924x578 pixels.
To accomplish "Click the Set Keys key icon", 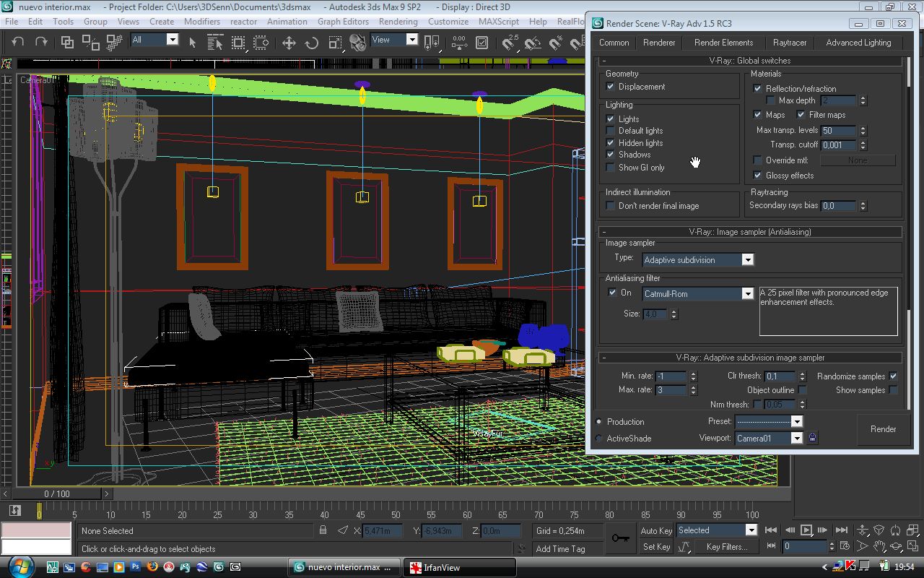I will pos(620,538).
